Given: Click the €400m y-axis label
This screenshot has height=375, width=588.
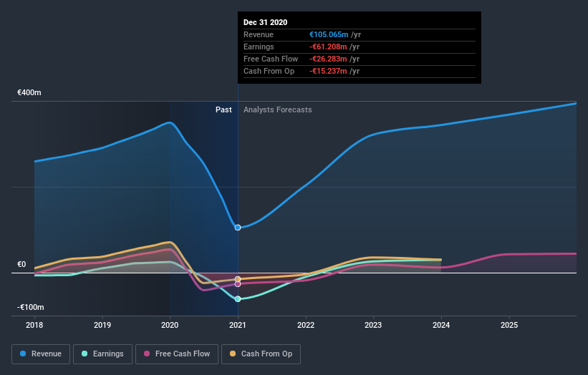Looking at the screenshot, I should tap(29, 92).
